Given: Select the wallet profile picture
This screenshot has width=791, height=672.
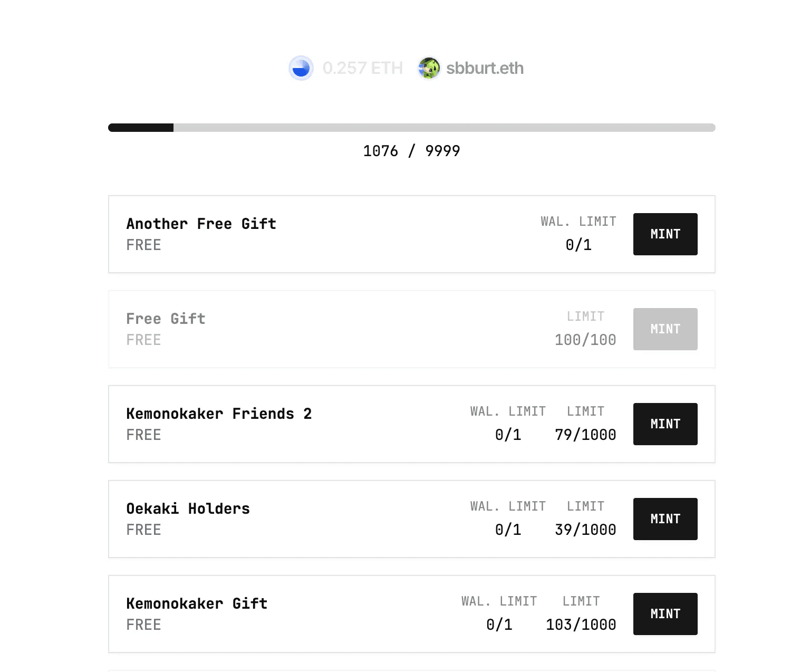Looking at the screenshot, I should [429, 68].
